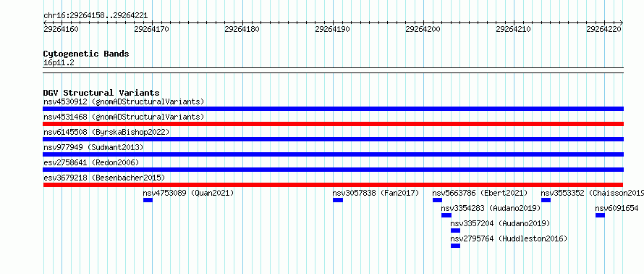This screenshot has height=274, width=644.
Task: Select the esv2758641 (Redon2006) label
Action: point(91,162)
